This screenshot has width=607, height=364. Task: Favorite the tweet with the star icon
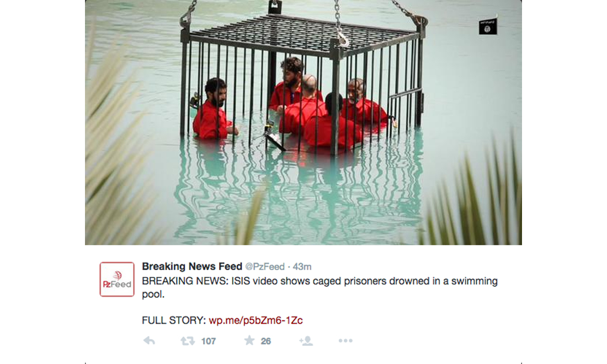(x=249, y=340)
